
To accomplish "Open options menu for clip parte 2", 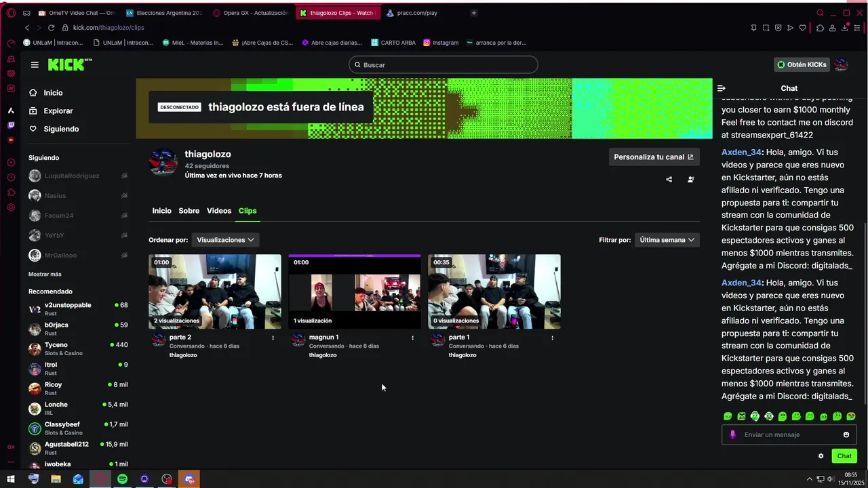I will (x=273, y=338).
